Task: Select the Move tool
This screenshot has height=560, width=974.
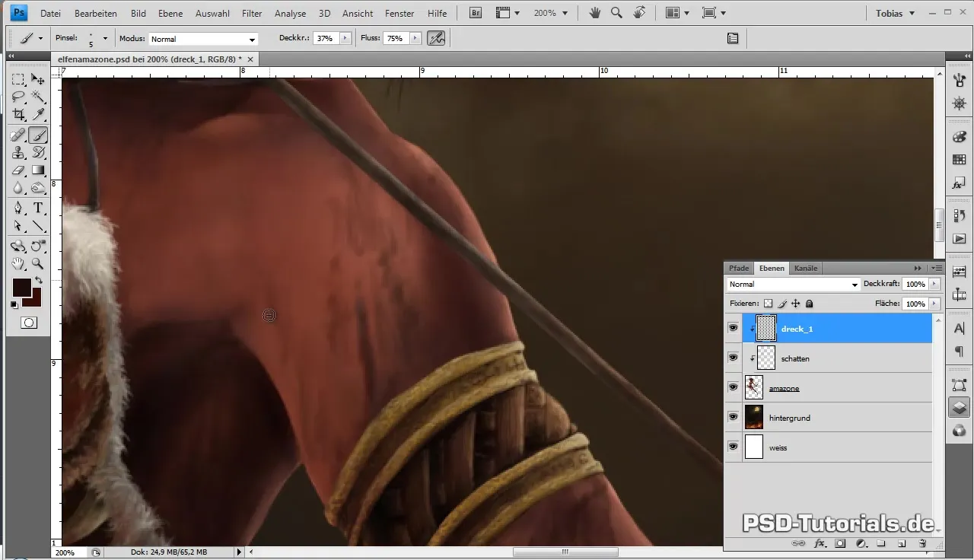Action: click(37, 79)
